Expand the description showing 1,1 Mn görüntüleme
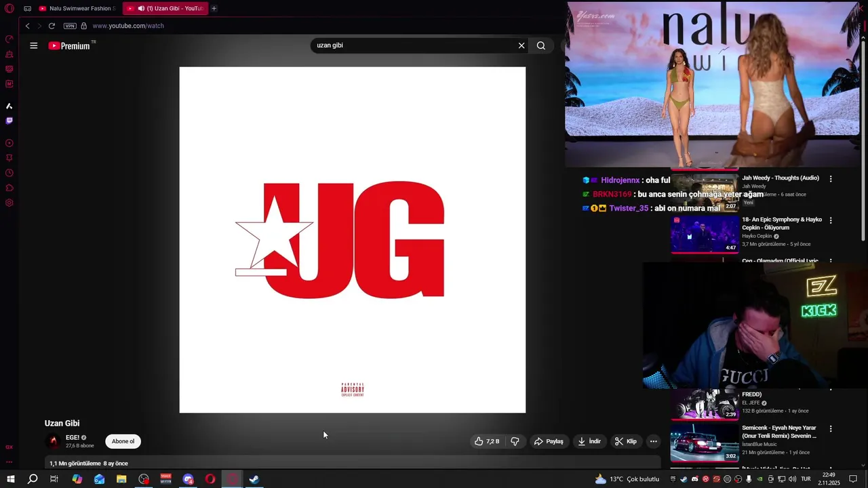The height and width of the screenshot is (488, 868). click(x=353, y=464)
